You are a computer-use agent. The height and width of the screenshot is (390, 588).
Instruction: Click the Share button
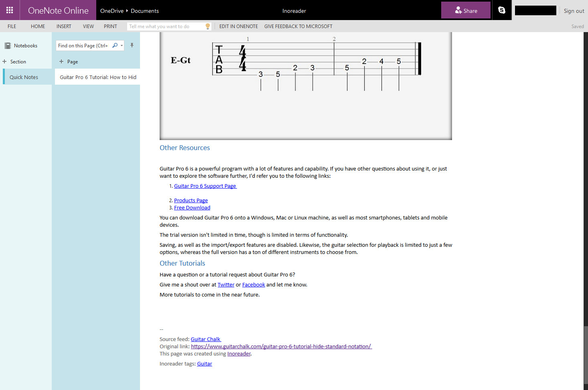point(466,10)
